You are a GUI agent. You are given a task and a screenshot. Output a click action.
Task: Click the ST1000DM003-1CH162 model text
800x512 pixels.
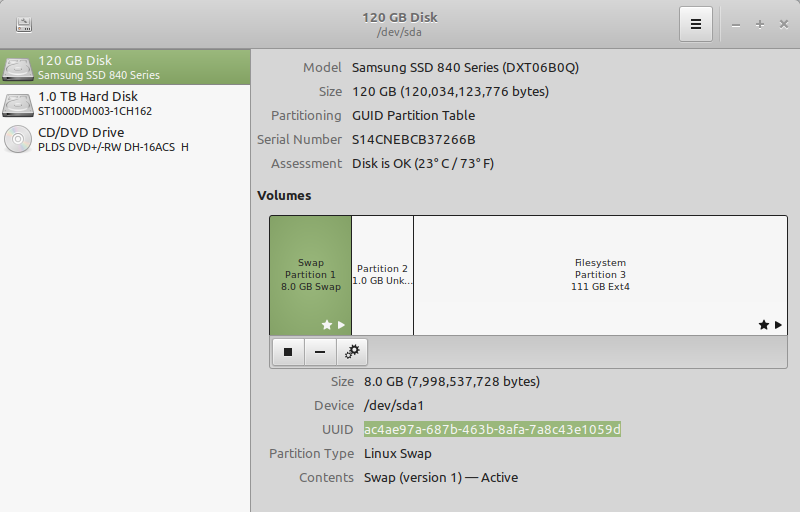click(95, 111)
